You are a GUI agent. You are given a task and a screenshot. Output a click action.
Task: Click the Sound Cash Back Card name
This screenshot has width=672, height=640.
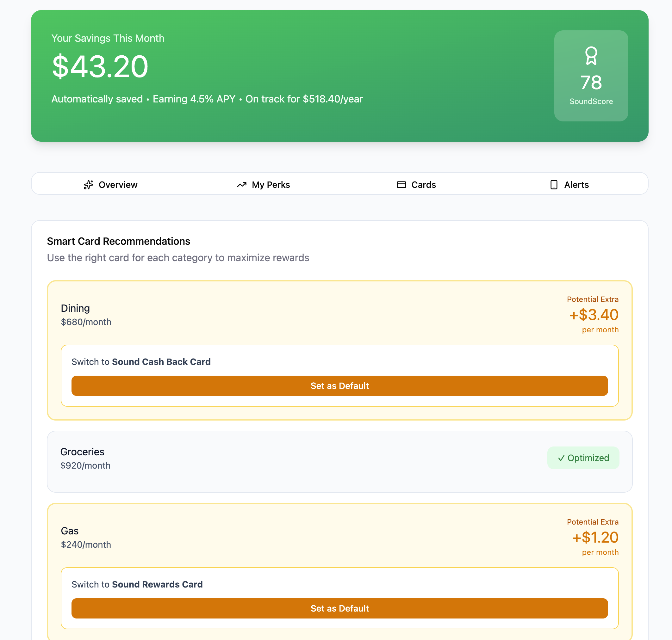(x=161, y=362)
